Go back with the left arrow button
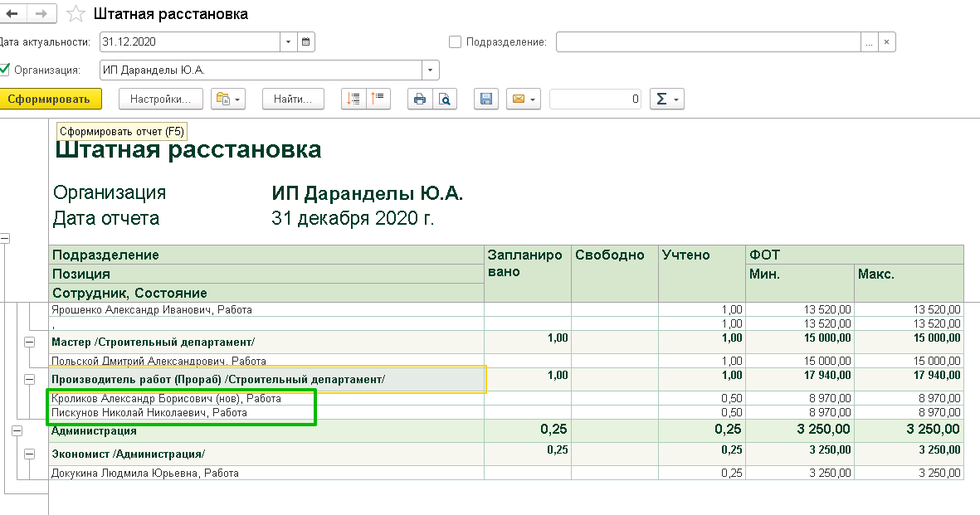This screenshot has height=515, width=980. click(12, 14)
